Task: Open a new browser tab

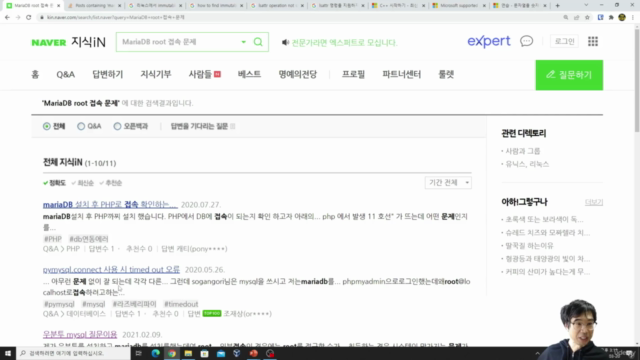Action: pos(557,5)
